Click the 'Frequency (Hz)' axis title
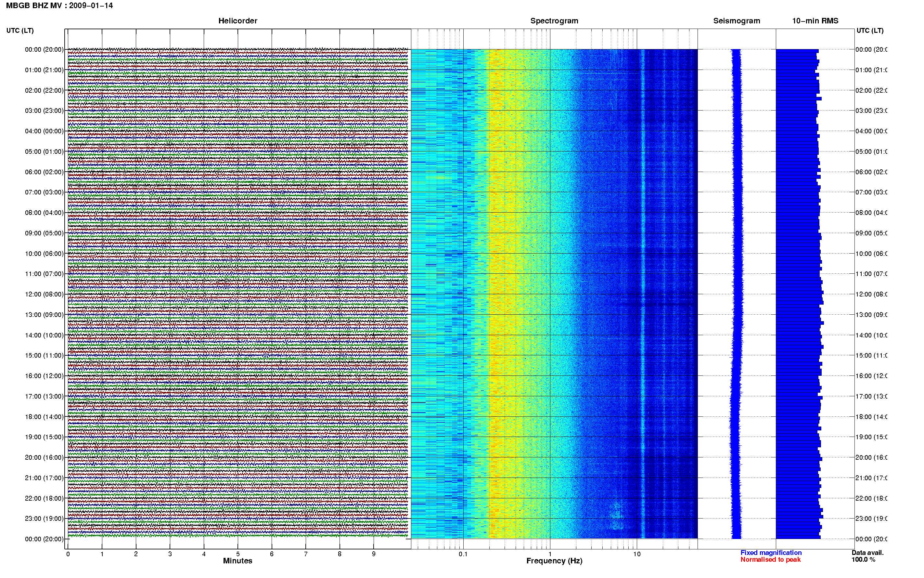This screenshot has width=924, height=578. pos(554,561)
